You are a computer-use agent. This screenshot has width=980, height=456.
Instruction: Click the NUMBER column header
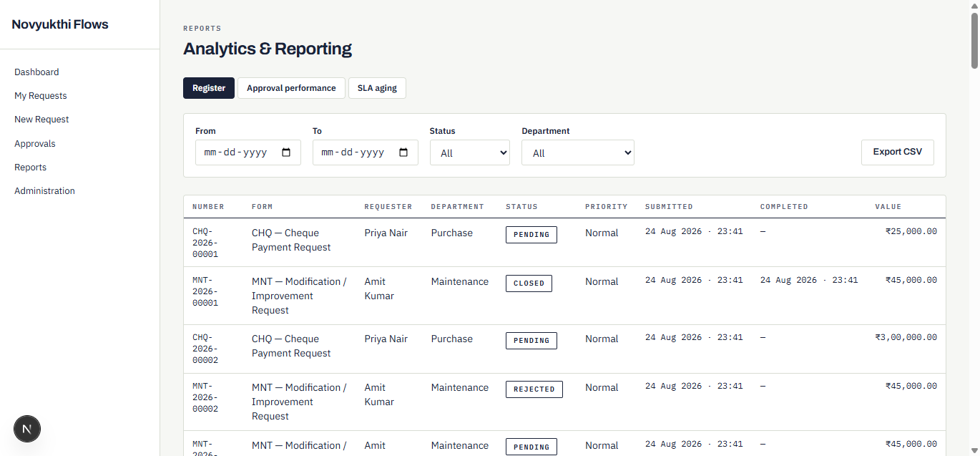[x=208, y=207]
